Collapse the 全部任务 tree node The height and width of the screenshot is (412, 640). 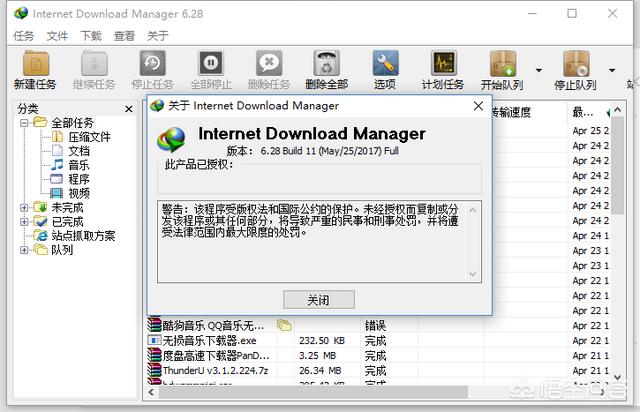(x=24, y=122)
